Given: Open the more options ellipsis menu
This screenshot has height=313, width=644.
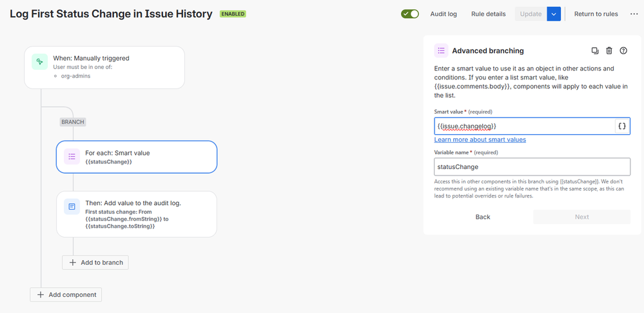Looking at the screenshot, I should coord(634,14).
